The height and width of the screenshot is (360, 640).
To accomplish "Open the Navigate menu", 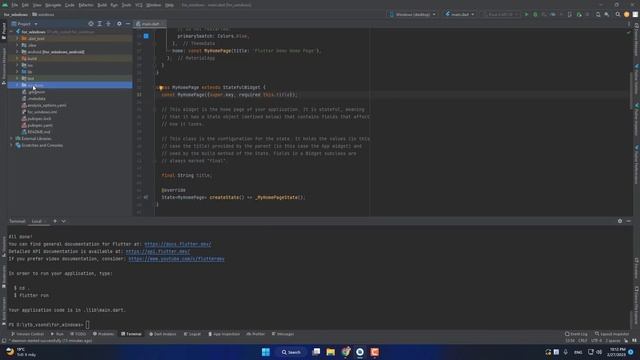I will [x=53, y=5].
